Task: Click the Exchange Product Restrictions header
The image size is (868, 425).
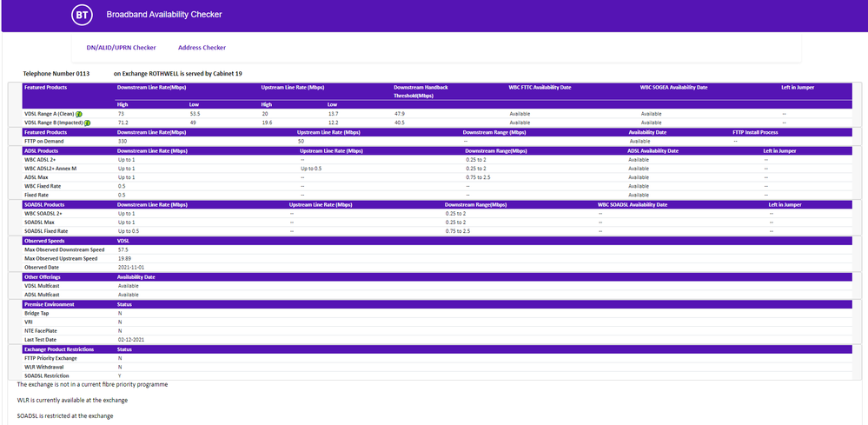Action: [58, 349]
